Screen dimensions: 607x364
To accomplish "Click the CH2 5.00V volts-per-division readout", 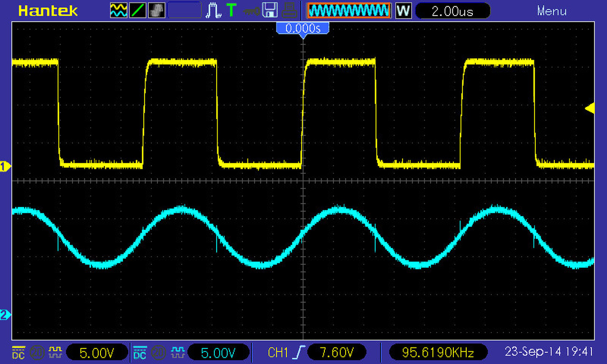I will [x=219, y=352].
